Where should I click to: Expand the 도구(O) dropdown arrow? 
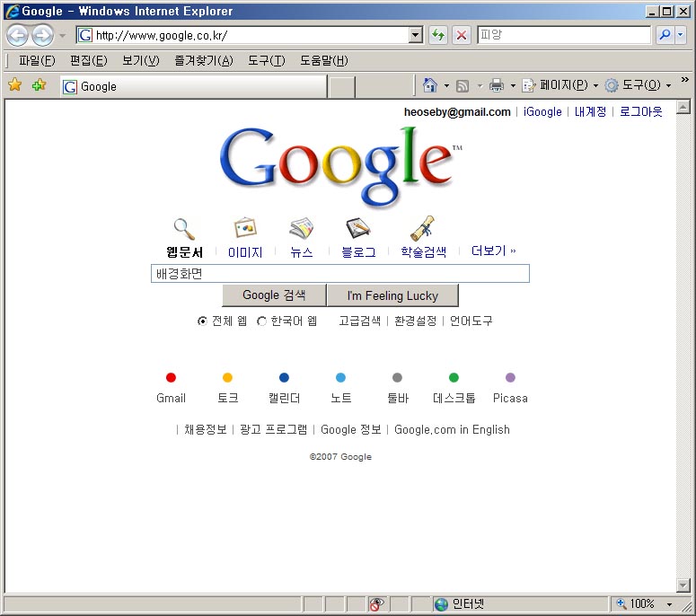[668, 85]
